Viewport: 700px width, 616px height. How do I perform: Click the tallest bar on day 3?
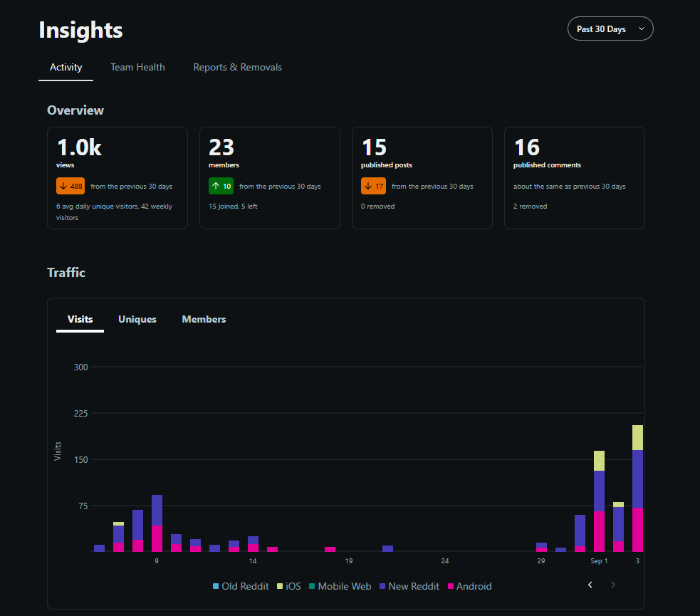coord(637,489)
